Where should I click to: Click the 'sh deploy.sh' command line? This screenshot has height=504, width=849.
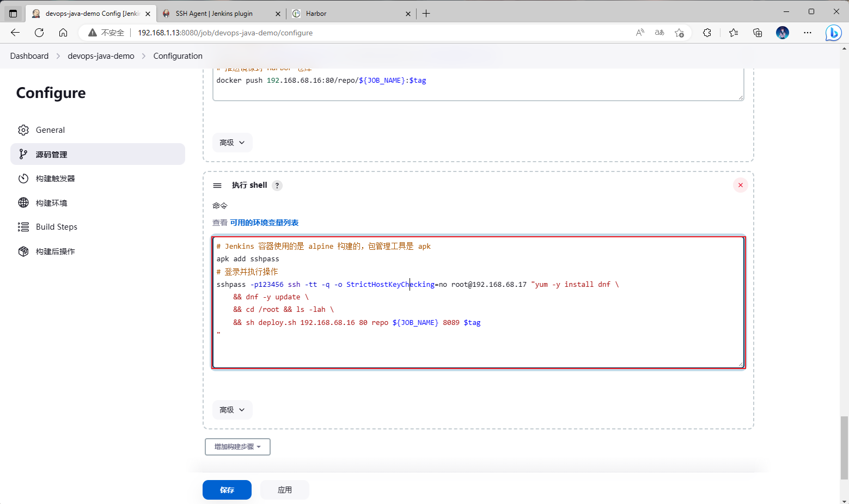[x=357, y=322]
